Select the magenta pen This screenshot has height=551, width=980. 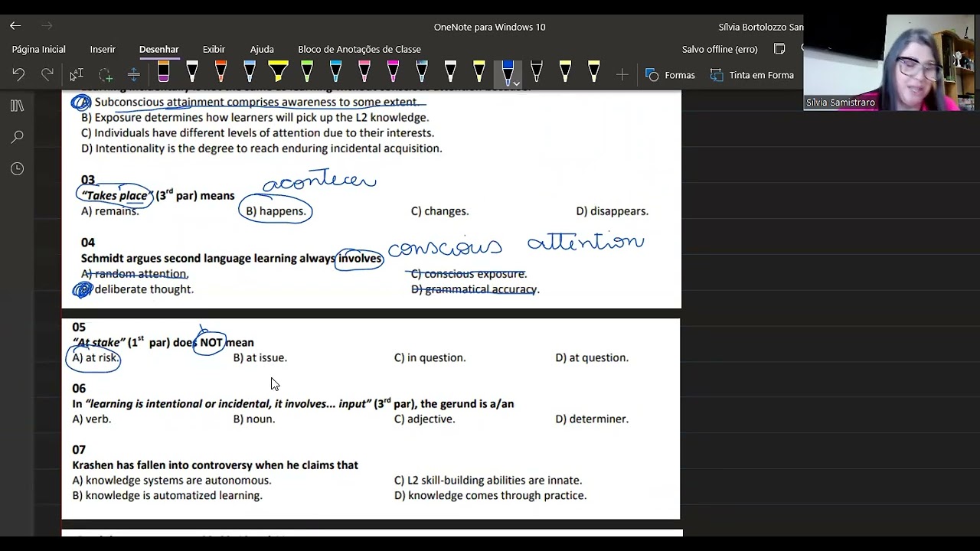coord(393,73)
